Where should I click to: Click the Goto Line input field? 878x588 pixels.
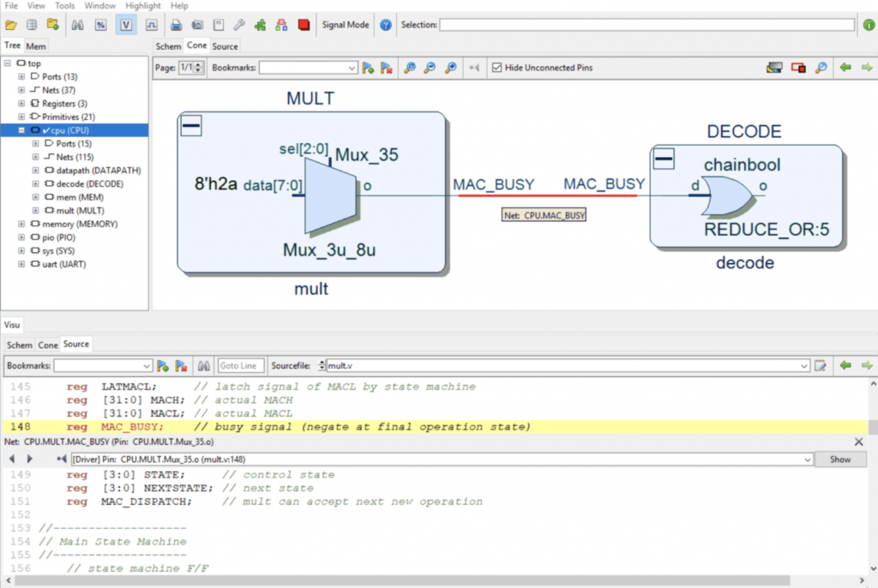(x=241, y=366)
